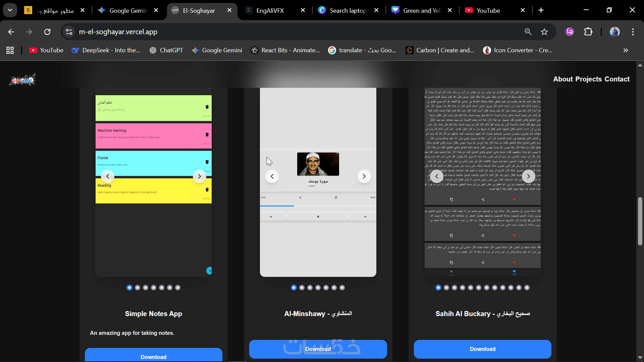This screenshot has height=362, width=644.
Task: Bookmark this page with the star icon
Action: 544,32
